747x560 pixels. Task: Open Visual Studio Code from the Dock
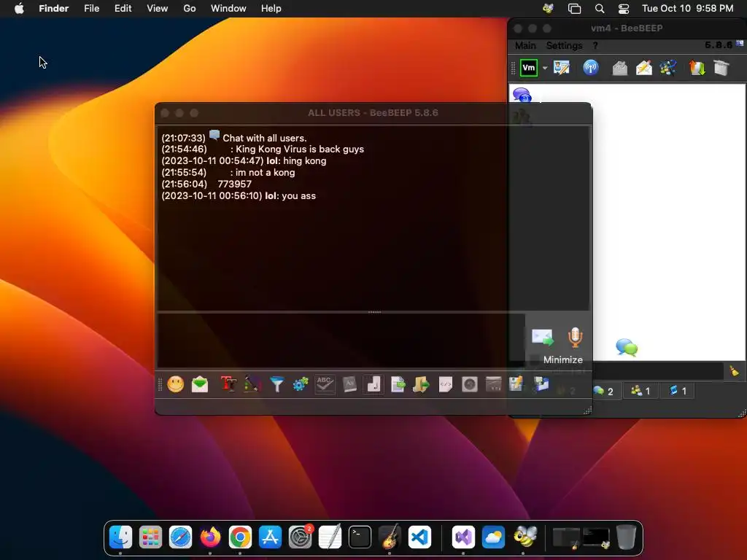point(419,537)
